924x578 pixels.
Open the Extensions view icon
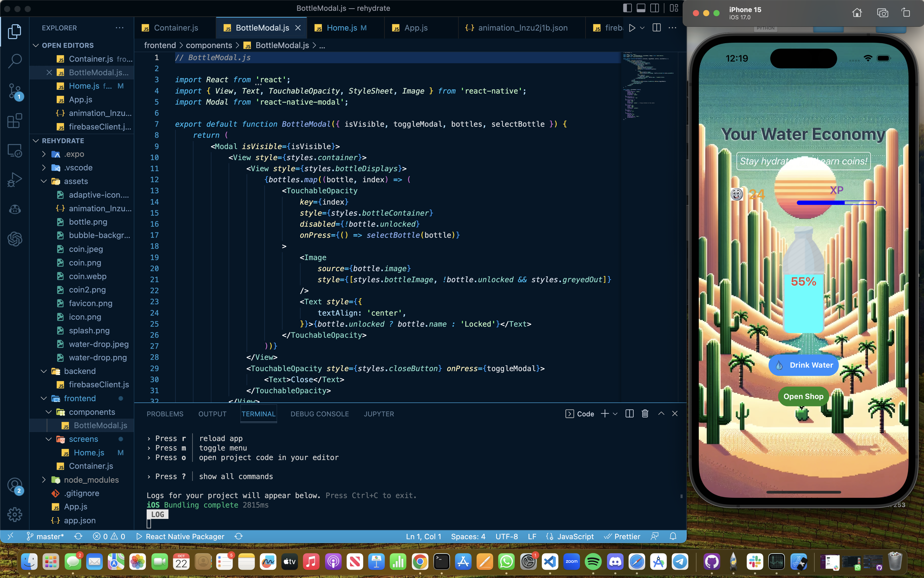[x=15, y=121]
